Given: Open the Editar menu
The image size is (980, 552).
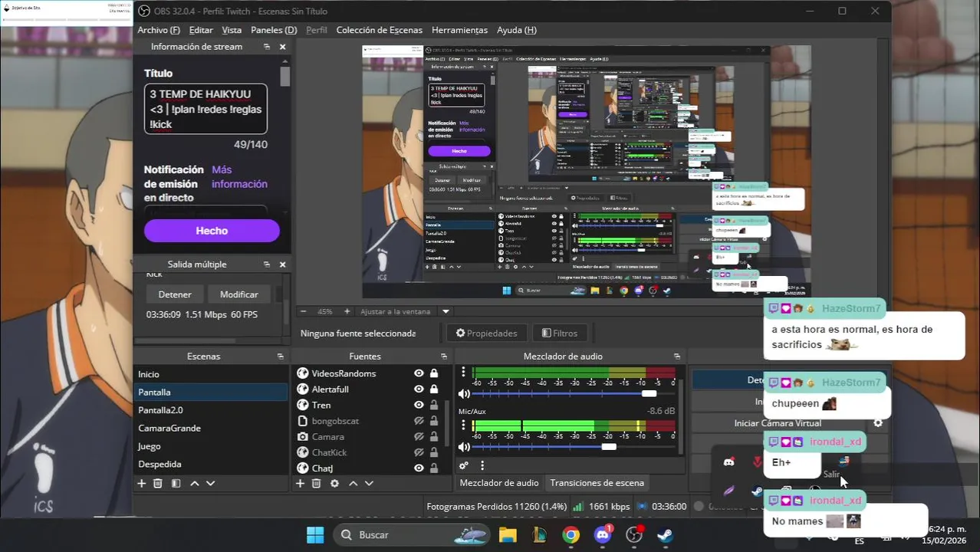Looking at the screenshot, I should [201, 30].
